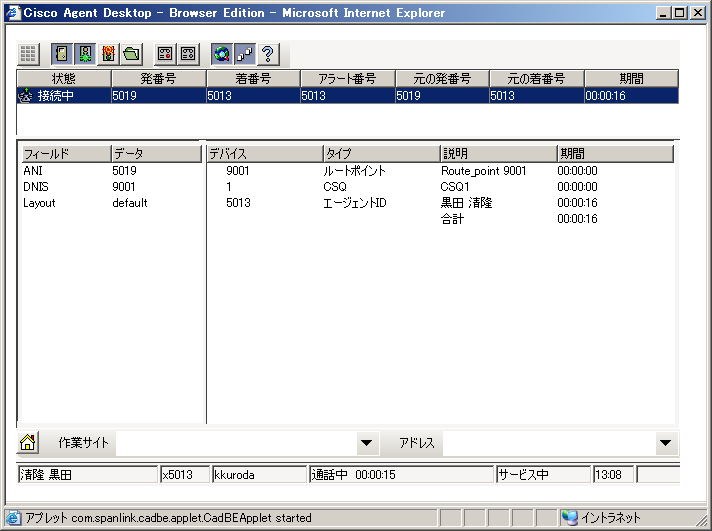Click the 'default' data value
The width and height of the screenshot is (712, 531).
pyautogui.click(x=130, y=203)
